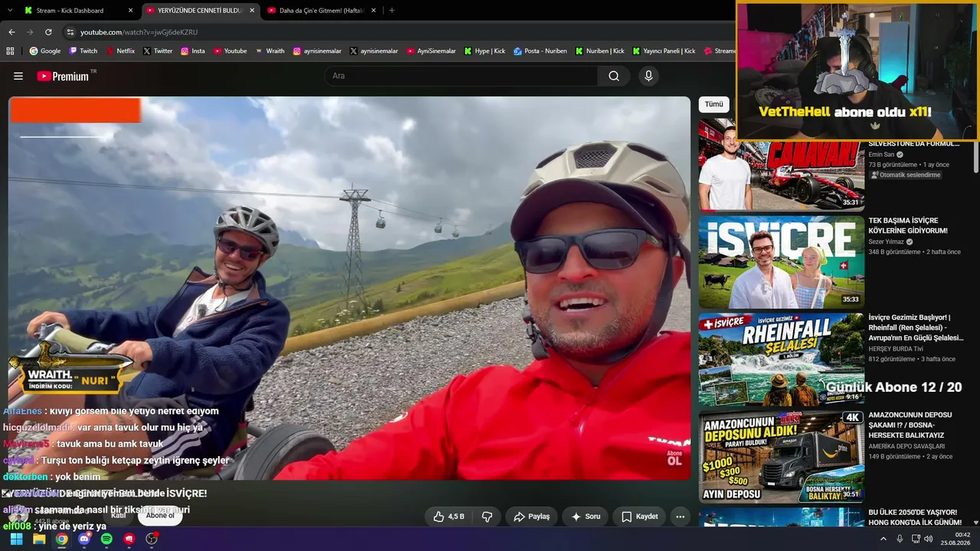Open the Yayıncı Paneli | Kick bookmark
Viewport: 980px width, 551px height.
tap(664, 51)
